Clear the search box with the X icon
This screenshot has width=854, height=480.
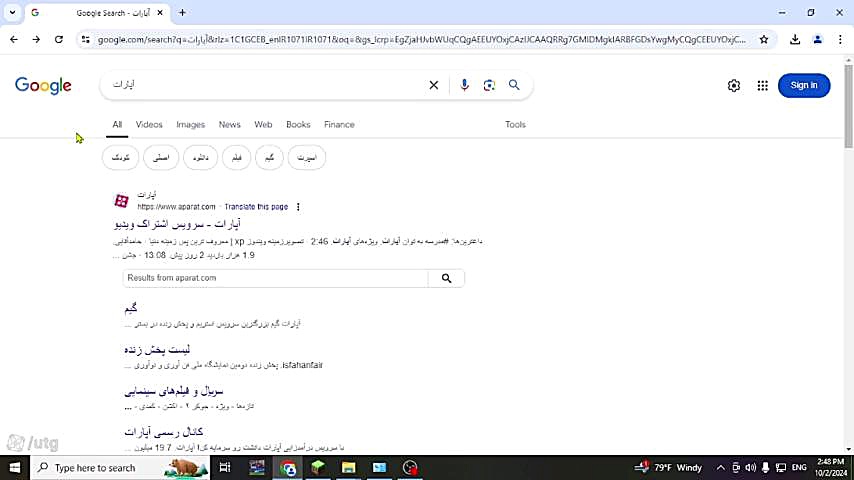(x=434, y=85)
